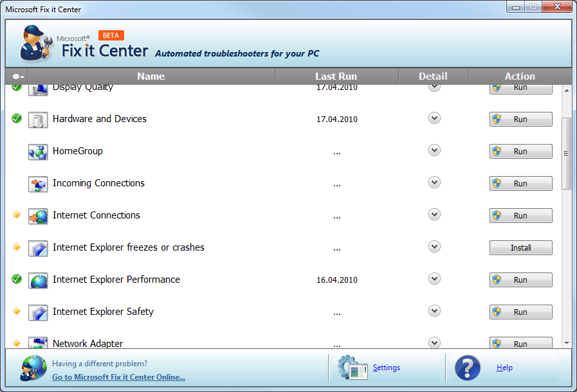This screenshot has width=577, height=392.
Task: Click the HomeGroup troubleshooter icon
Action: (x=38, y=152)
